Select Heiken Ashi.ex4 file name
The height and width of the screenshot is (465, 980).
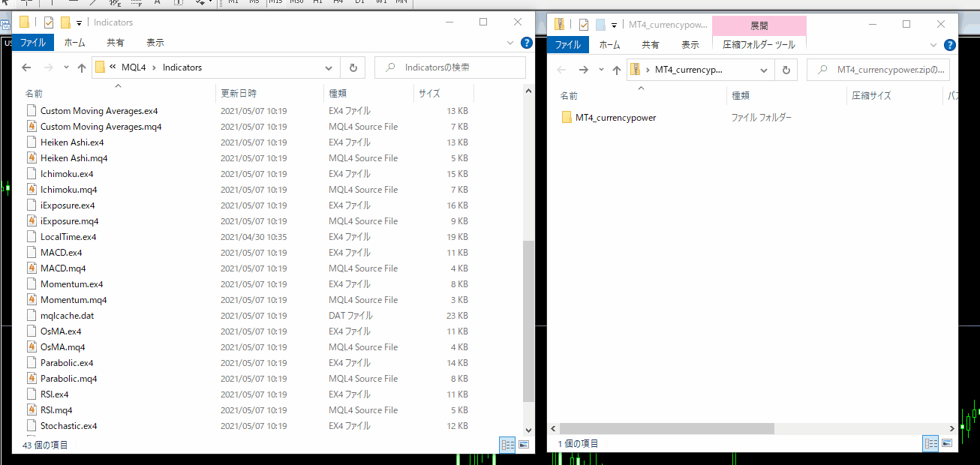pyautogui.click(x=72, y=142)
